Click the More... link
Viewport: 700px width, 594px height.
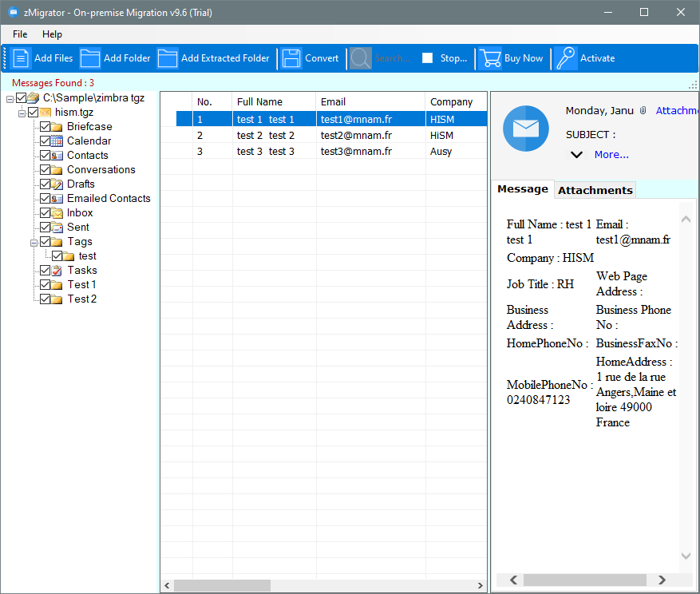[x=611, y=155]
